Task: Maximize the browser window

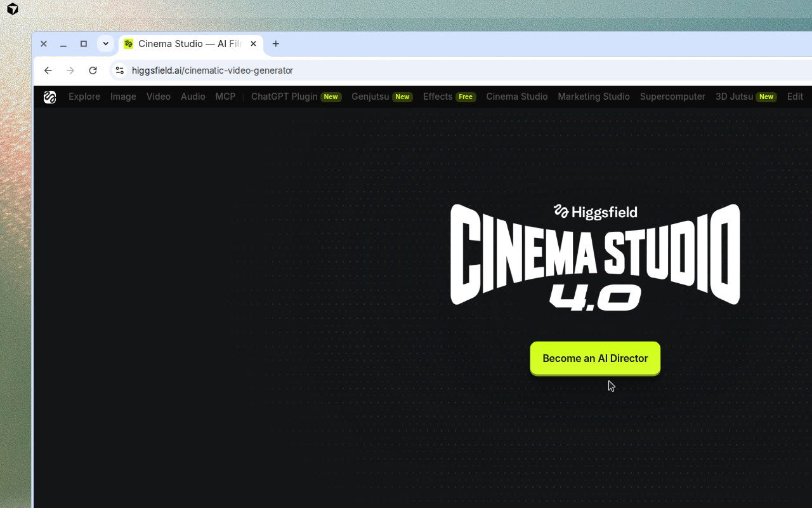Action: click(83, 44)
